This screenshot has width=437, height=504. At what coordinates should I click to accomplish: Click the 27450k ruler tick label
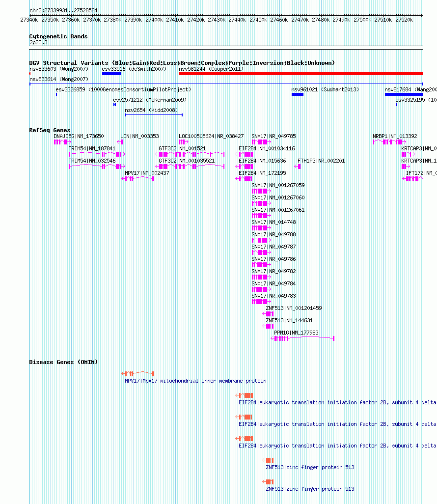click(x=258, y=20)
